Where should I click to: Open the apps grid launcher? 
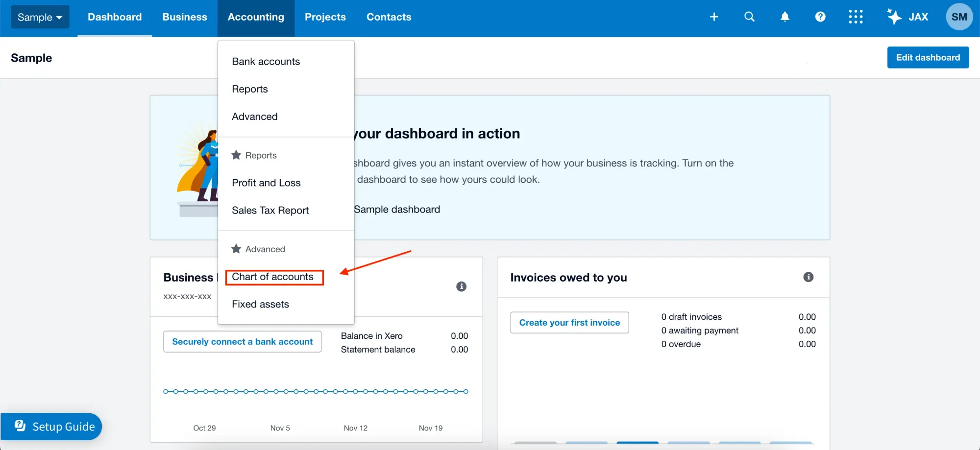pyautogui.click(x=856, y=17)
